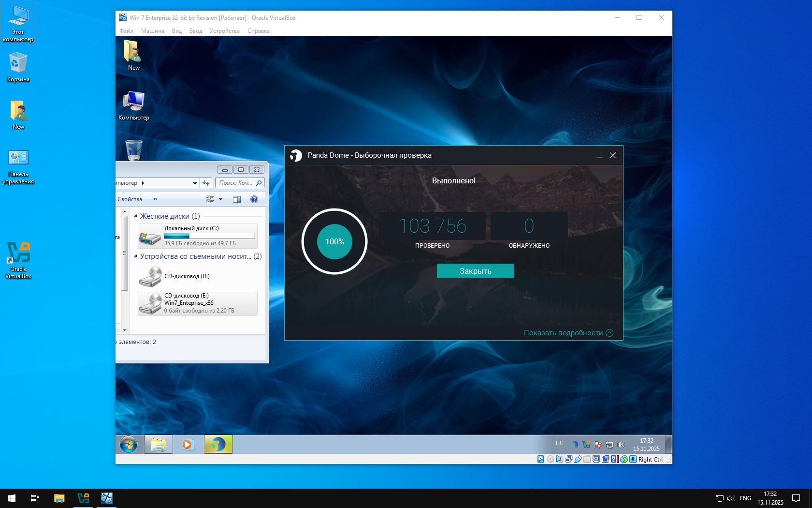The image size is (812, 508).
Task: Open the Устройства menu in VirtualBox
Action: 224,31
